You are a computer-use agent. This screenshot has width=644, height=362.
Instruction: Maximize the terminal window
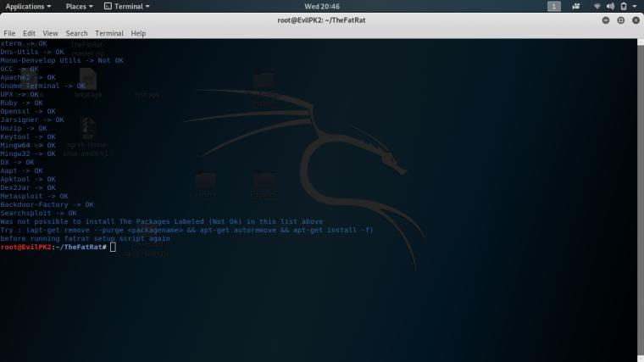pos(620,20)
